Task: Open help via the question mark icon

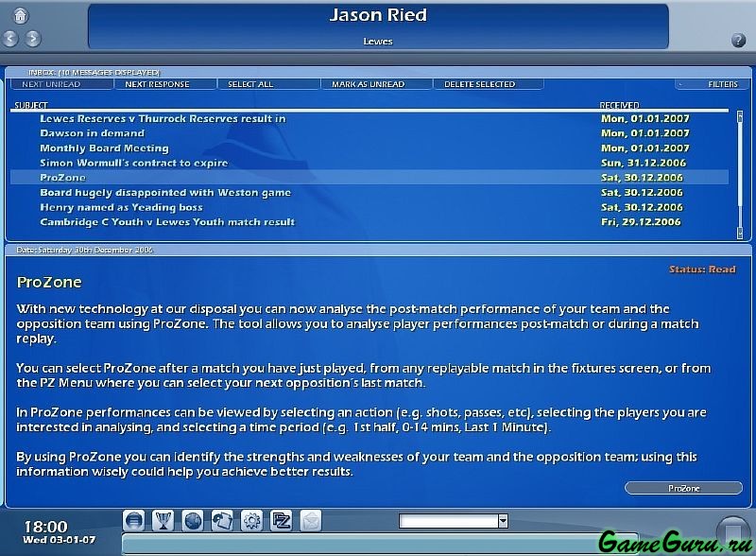Action: (738, 40)
